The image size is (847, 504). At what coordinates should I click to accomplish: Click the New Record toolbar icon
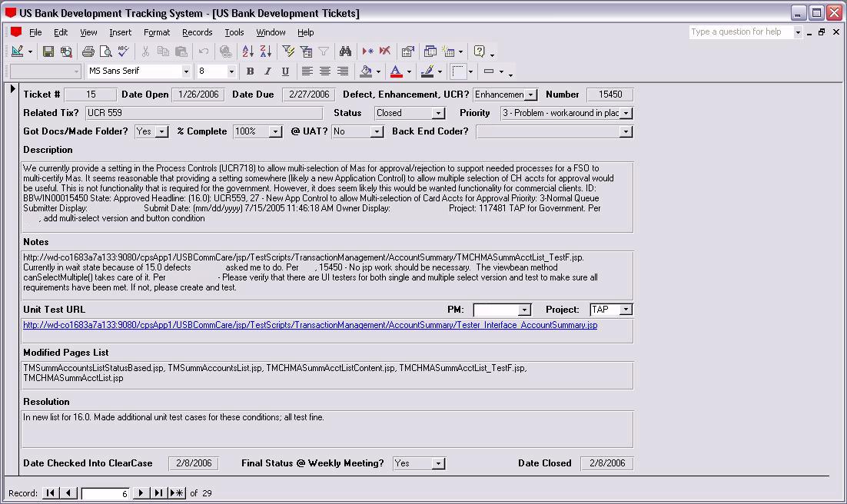click(367, 51)
